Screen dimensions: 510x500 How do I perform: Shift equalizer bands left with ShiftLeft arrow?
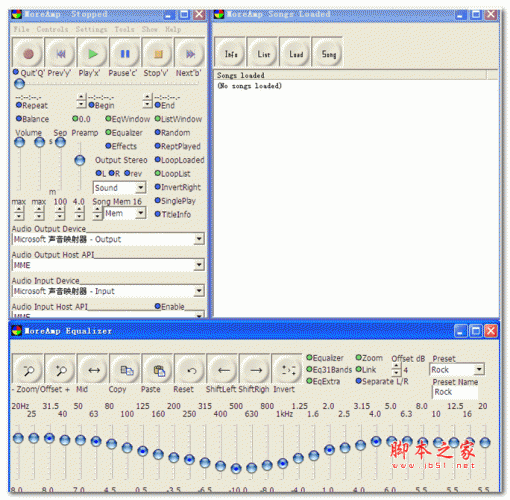pyautogui.click(x=222, y=369)
